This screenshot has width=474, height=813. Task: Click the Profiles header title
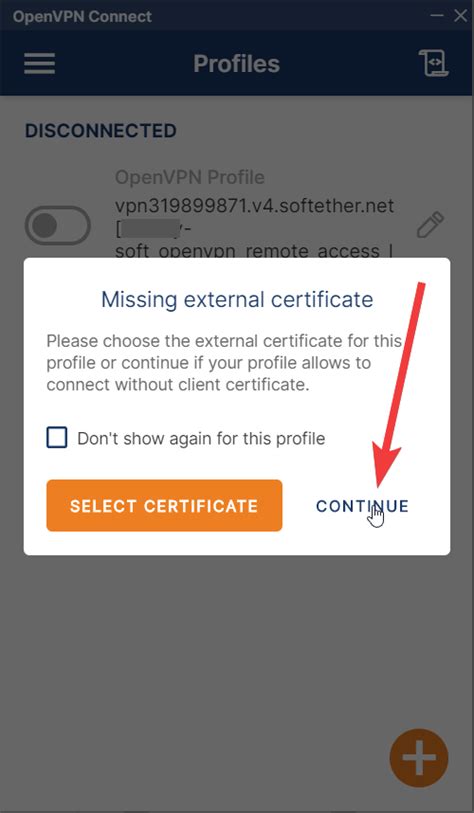tap(236, 64)
